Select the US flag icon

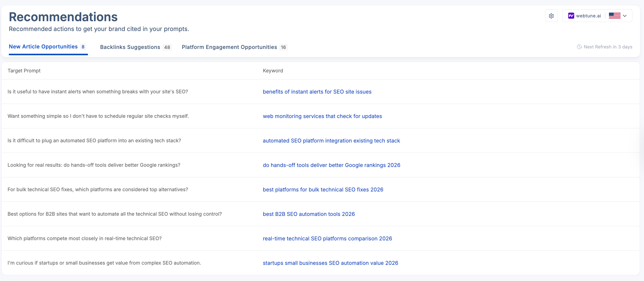[615, 15]
